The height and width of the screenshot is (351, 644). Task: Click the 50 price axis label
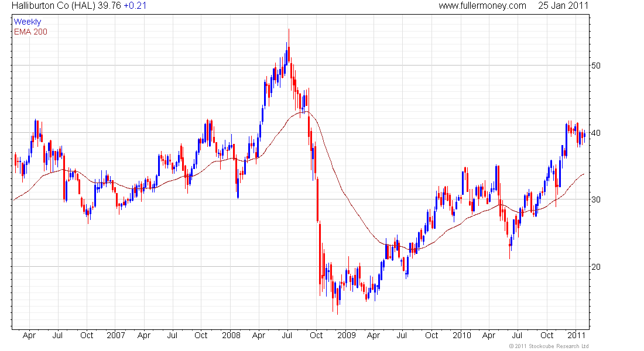coord(595,66)
